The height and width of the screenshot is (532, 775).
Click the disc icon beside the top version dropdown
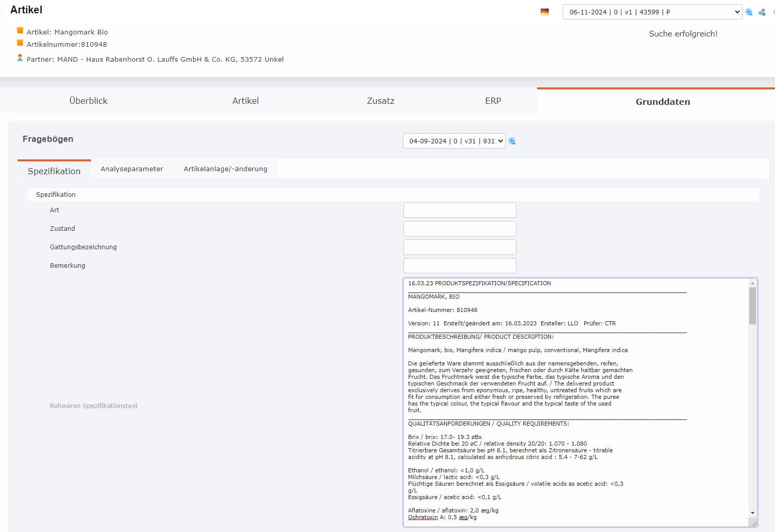(749, 12)
